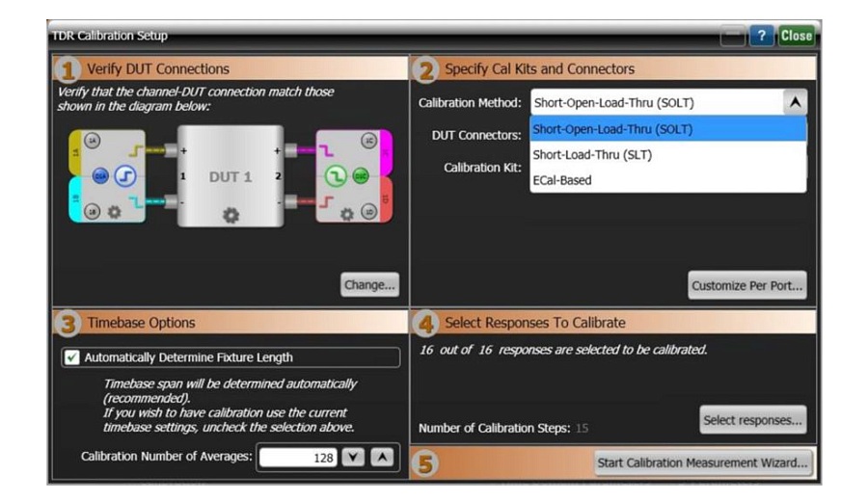Select channel 1D circle in diagram
This screenshot has height=502, width=868.
(x=368, y=212)
